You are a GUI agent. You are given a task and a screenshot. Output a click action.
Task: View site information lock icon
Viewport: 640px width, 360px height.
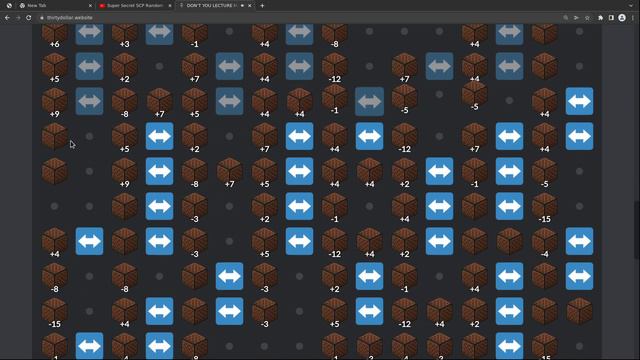[x=42, y=18]
